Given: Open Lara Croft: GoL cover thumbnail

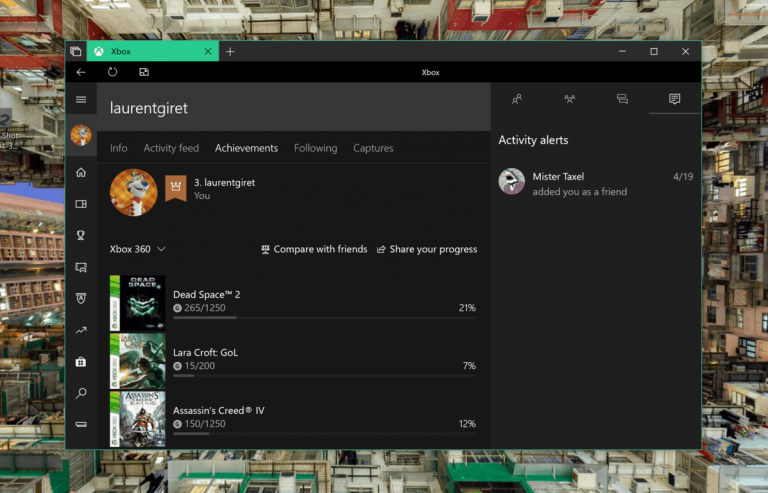Looking at the screenshot, I should [137, 361].
